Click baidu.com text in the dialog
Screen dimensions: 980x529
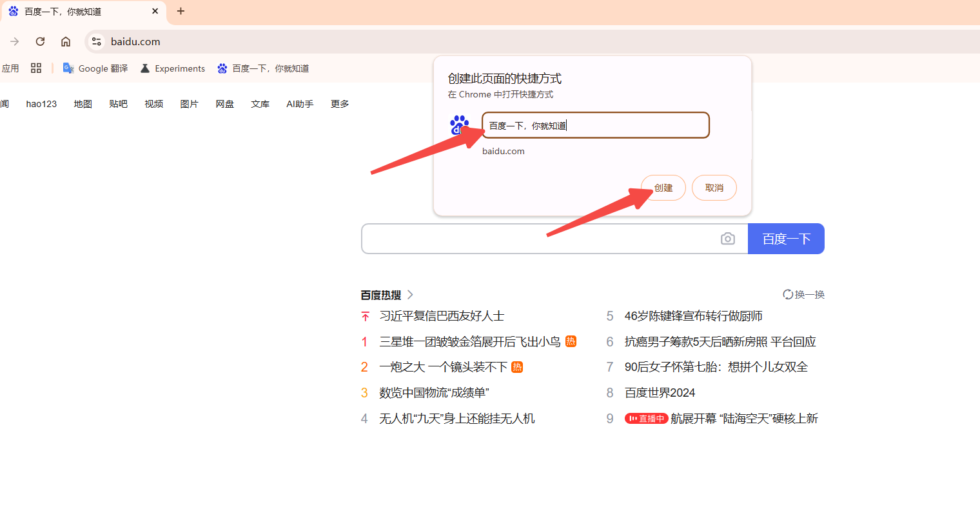pos(504,151)
